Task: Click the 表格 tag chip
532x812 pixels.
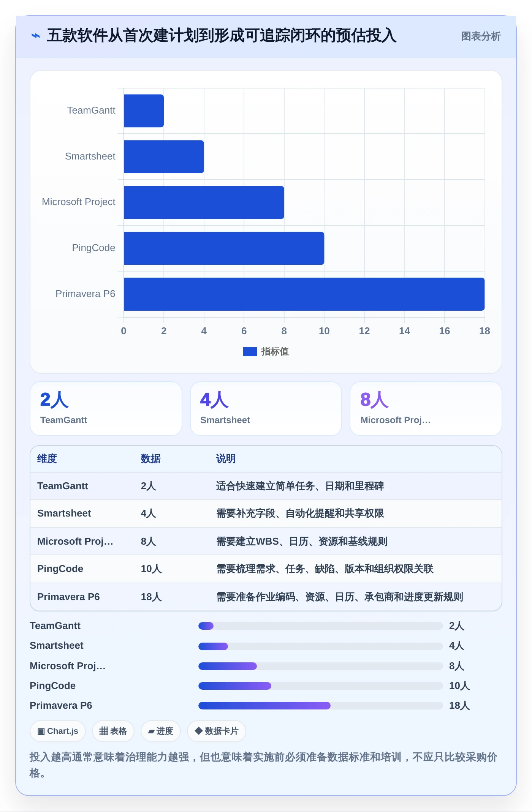Action: point(113,731)
